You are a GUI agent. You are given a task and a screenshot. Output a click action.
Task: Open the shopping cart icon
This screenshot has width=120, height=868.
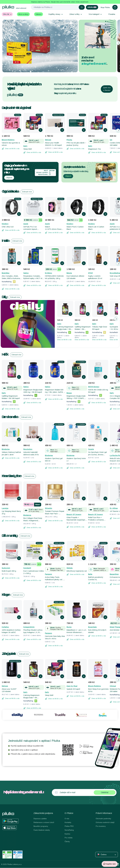pos(115,7)
